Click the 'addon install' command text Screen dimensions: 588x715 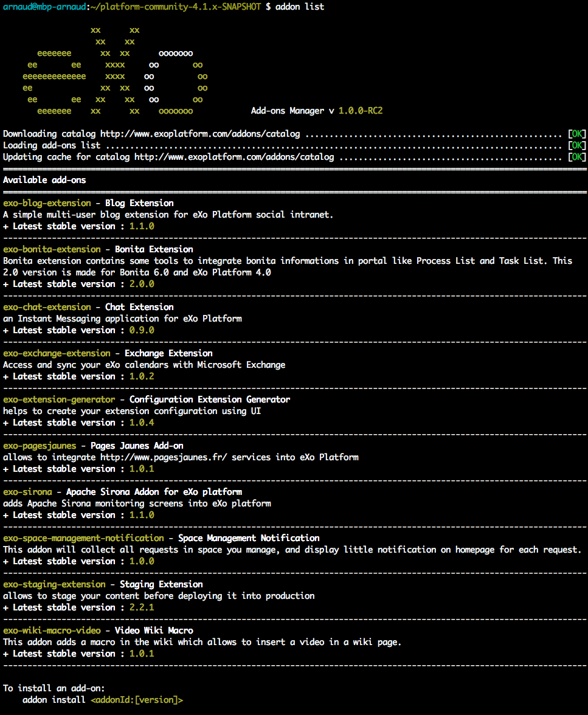point(54,700)
